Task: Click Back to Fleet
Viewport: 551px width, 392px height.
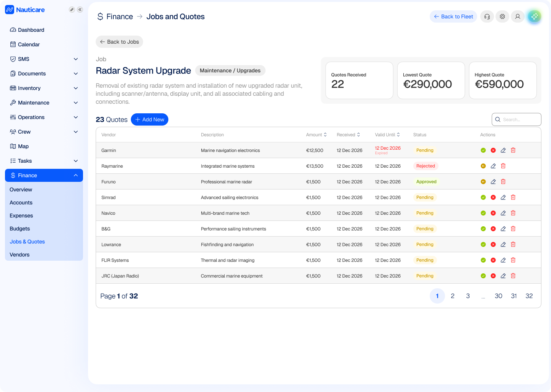Action: 453,16
